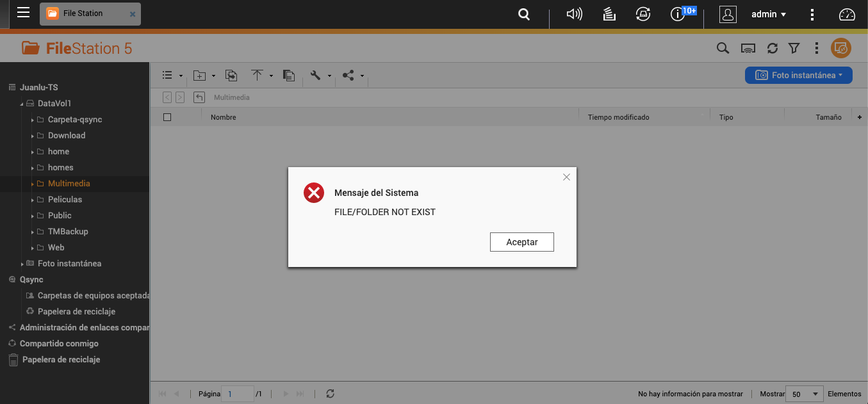Click the page number input field
868x404 pixels.
[237, 394]
